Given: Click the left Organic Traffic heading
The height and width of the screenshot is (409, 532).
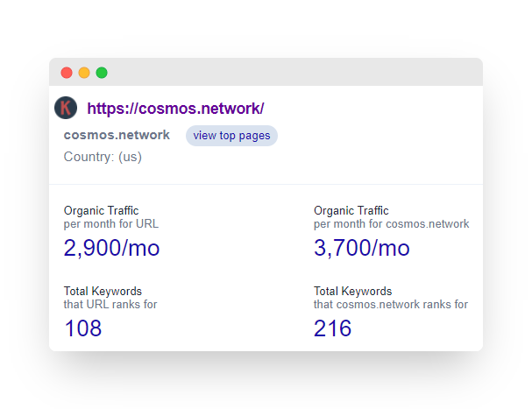Looking at the screenshot, I should click(x=101, y=210).
